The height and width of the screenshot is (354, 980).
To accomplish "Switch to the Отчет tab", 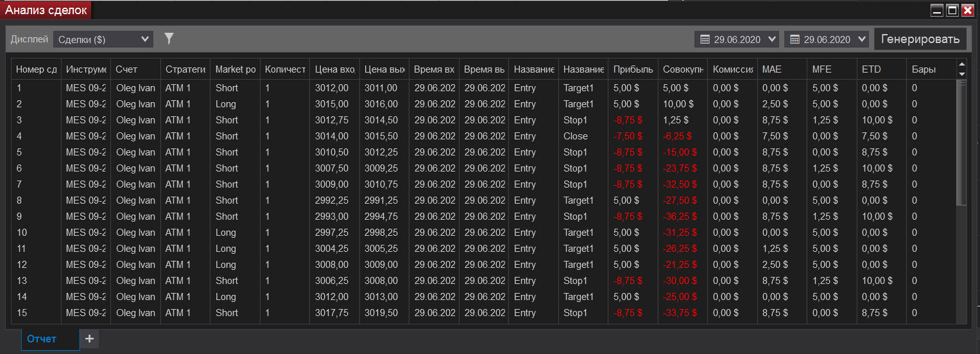I will [x=50, y=339].
